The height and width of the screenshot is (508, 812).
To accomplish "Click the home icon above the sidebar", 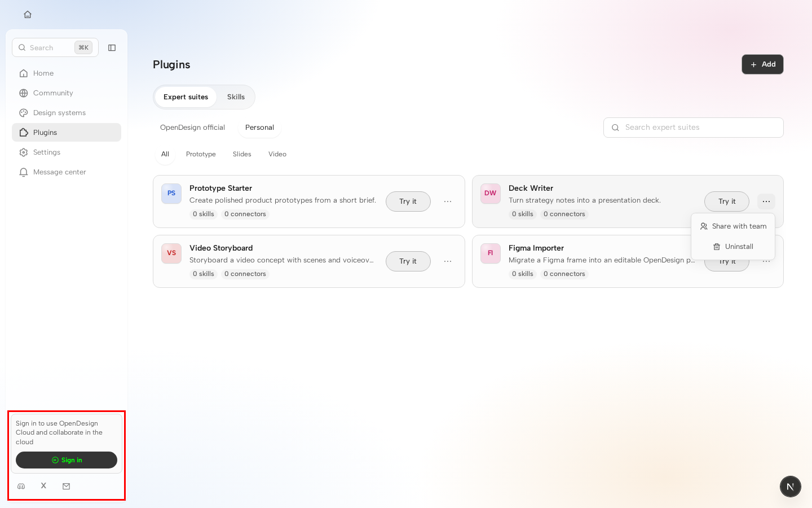I will click(28, 15).
